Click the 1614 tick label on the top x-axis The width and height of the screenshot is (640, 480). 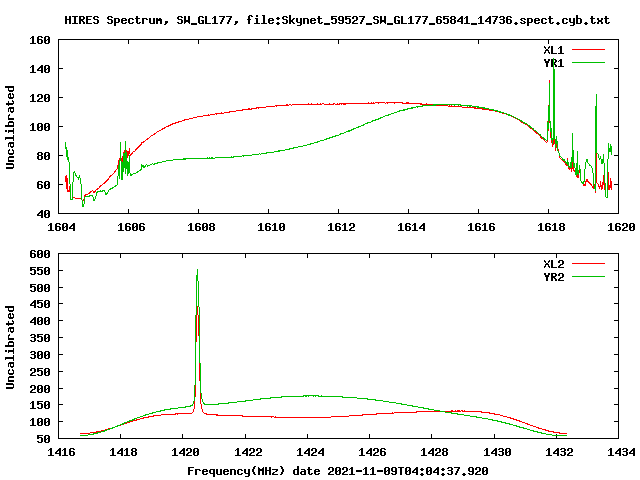click(x=411, y=227)
